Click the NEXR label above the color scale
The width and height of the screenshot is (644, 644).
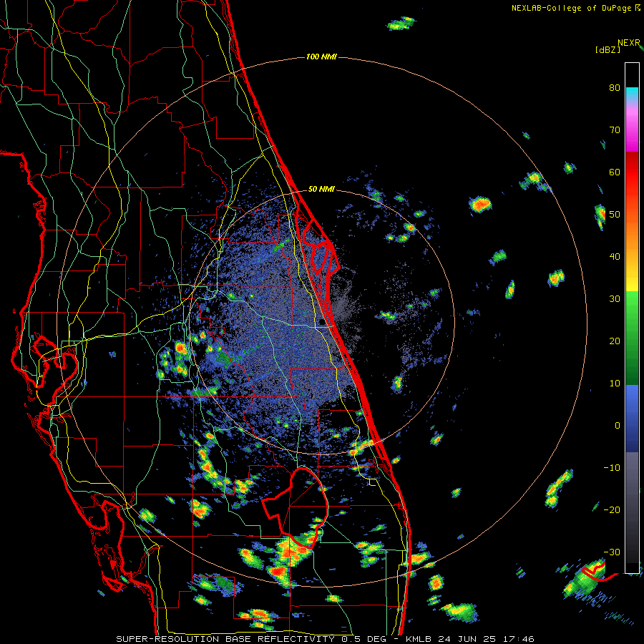(629, 43)
